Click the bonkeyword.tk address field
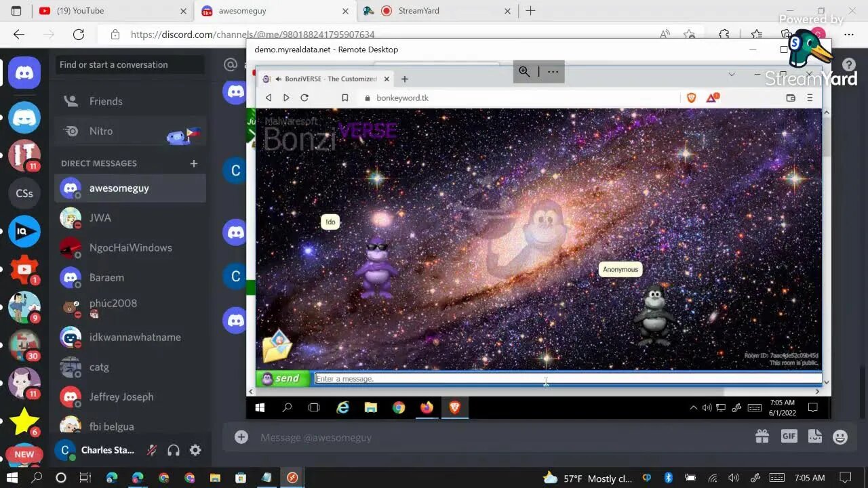This screenshot has height=488, width=868. point(519,98)
